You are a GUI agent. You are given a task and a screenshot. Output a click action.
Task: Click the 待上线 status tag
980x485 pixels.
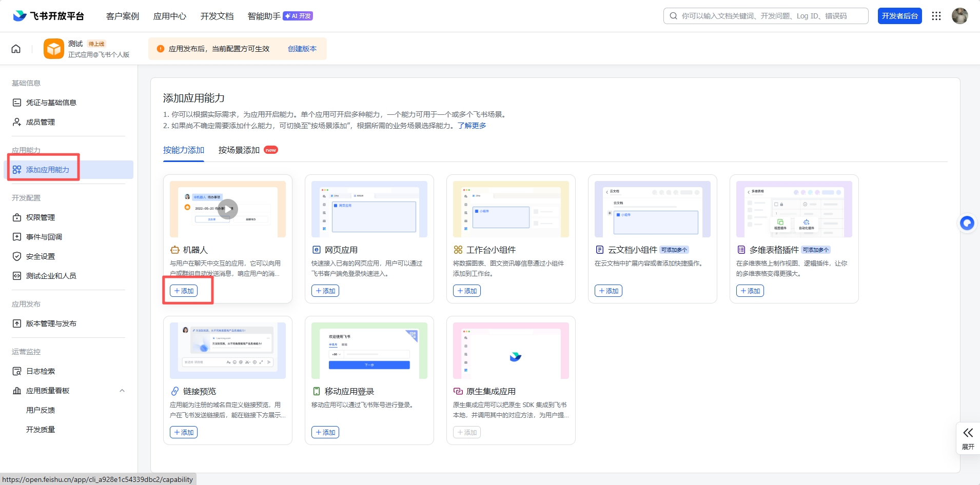[96, 44]
